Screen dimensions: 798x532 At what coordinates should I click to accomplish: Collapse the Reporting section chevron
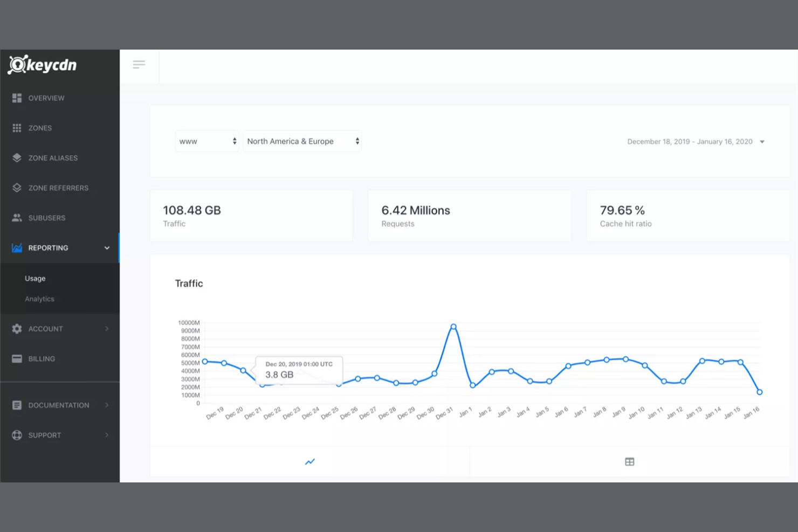pos(106,247)
